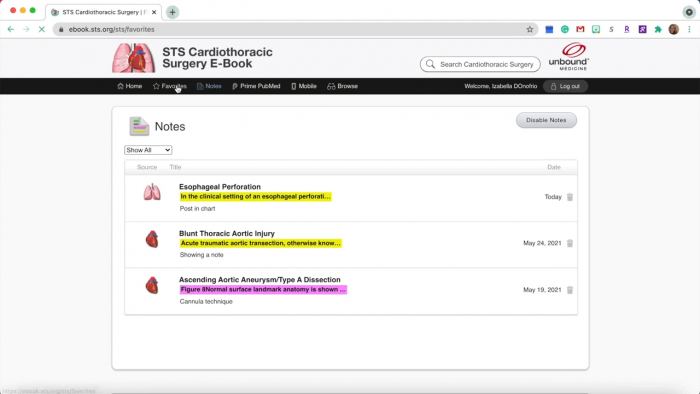Click the 'Today' date entry

click(553, 197)
